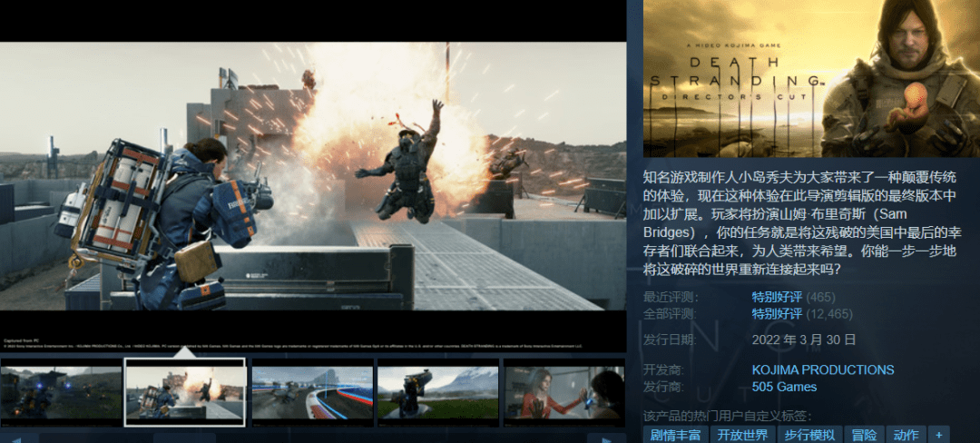
Task: Click the 发行商 label
Action: 663,387
